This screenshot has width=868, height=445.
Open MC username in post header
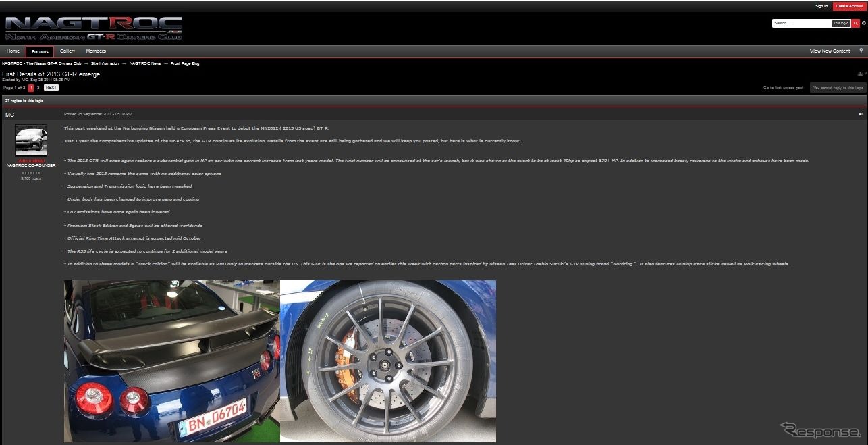9,115
